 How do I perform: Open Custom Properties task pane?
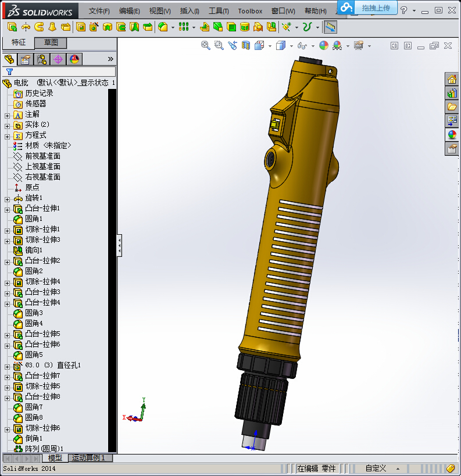pos(452,149)
